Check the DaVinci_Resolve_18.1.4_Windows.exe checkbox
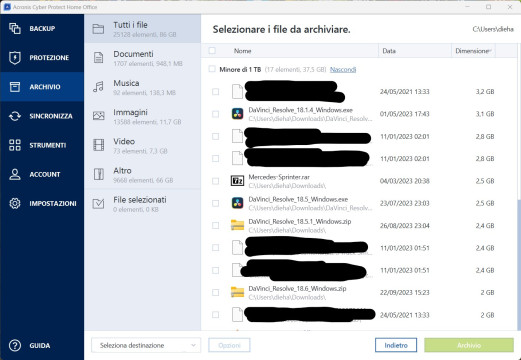The image size is (521, 360). (216, 114)
